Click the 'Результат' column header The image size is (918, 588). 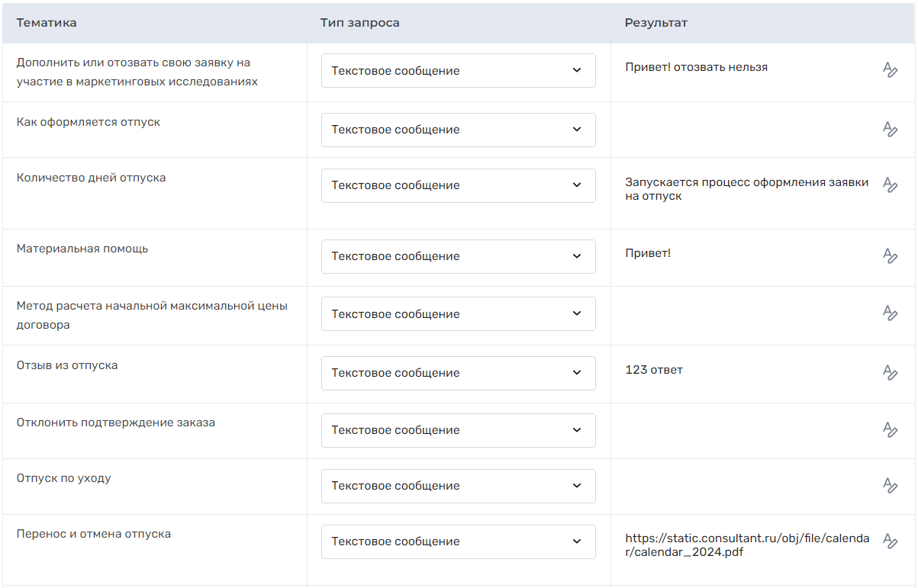point(655,23)
